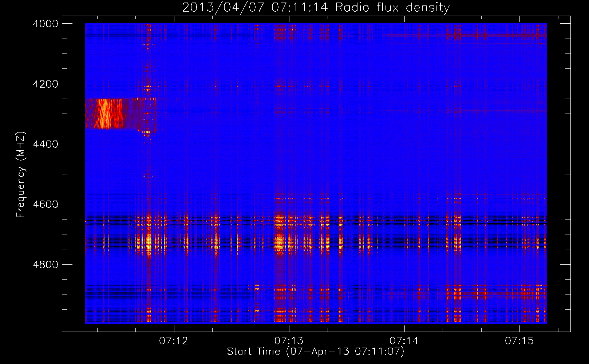Viewport: 589px width, 364px height.
Task: Click the '4600' frequency axis label
Action: (x=46, y=204)
